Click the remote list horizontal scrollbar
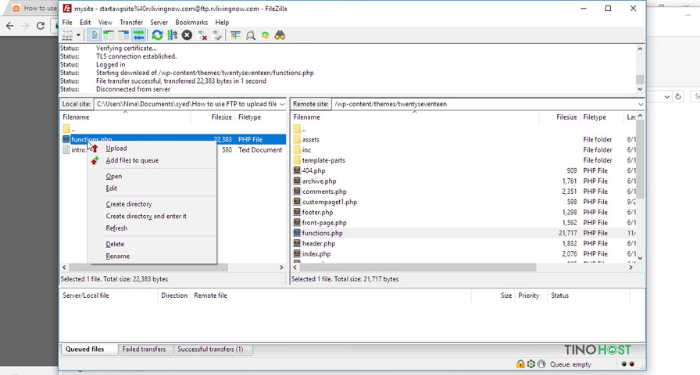 pyautogui.click(x=418, y=267)
